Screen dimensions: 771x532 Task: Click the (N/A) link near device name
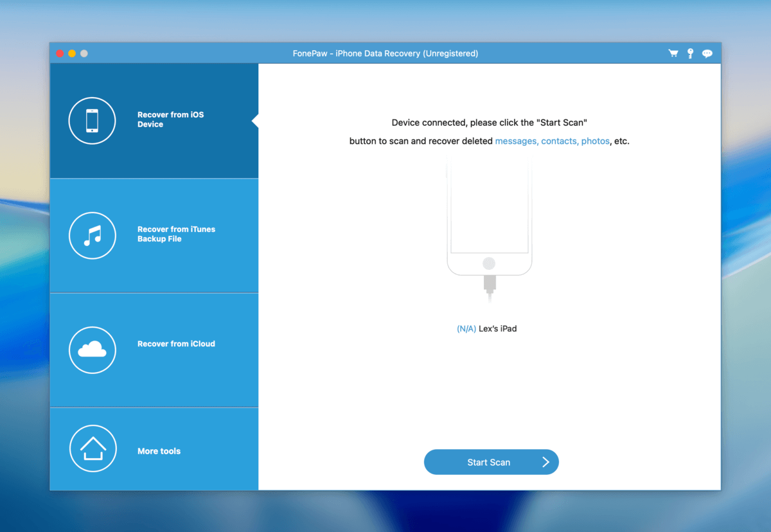pyautogui.click(x=466, y=328)
